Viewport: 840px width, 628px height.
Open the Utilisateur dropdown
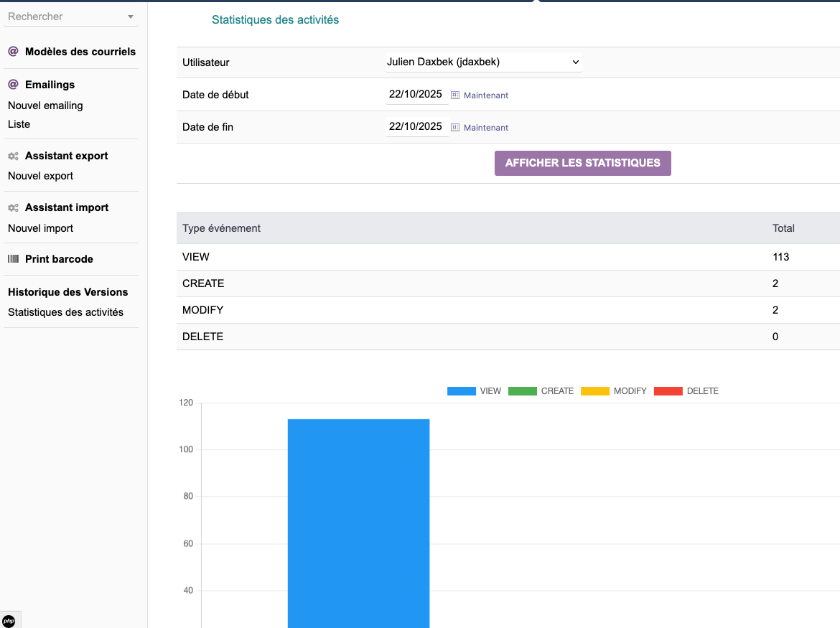(x=483, y=62)
